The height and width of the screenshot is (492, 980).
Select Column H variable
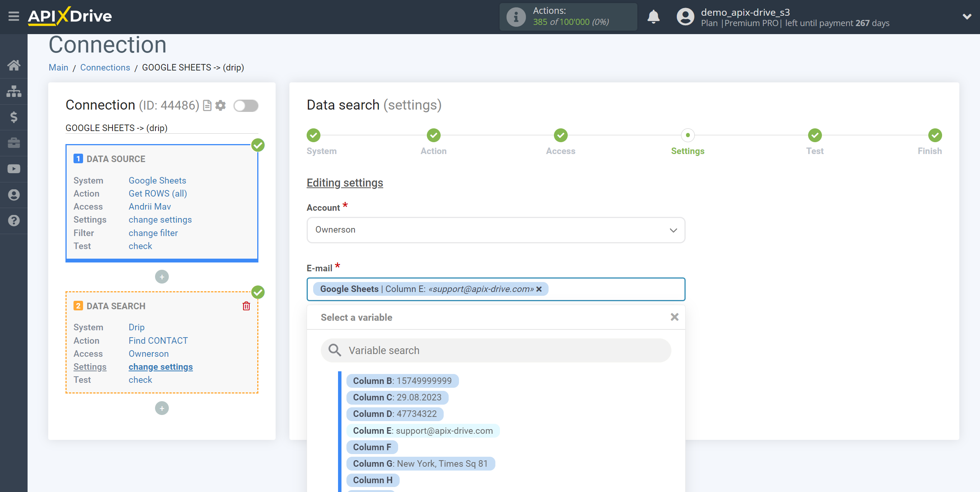(x=373, y=480)
